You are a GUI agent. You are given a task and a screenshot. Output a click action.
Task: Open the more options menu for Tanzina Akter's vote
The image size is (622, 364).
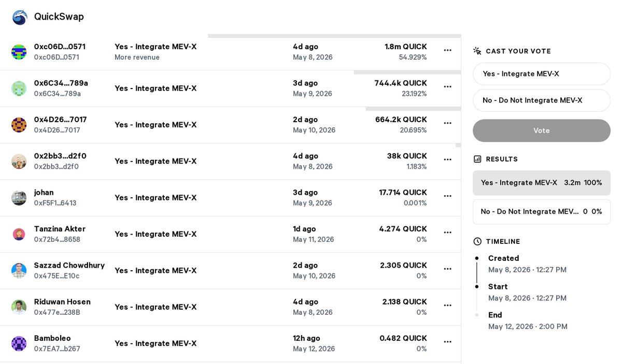[x=448, y=232]
